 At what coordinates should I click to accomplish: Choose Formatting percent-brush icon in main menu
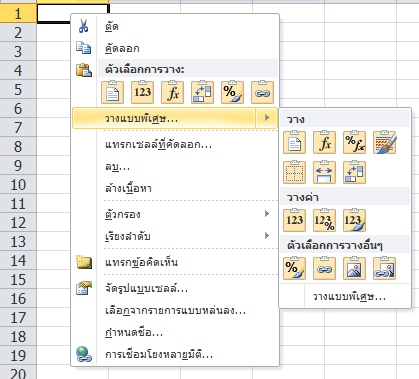(x=232, y=92)
